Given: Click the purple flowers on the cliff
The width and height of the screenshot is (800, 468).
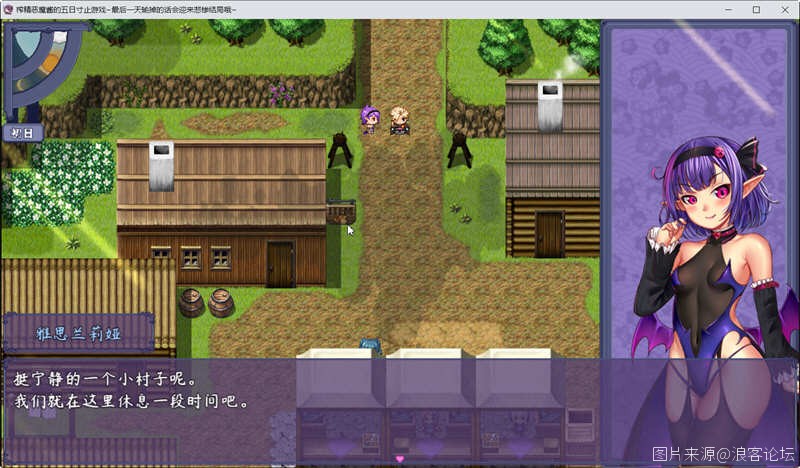Looking at the screenshot, I should (x=283, y=94).
